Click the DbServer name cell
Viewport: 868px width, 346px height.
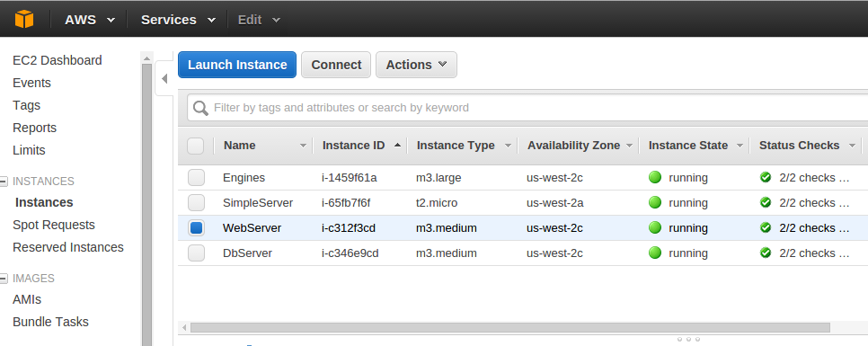tap(247, 253)
